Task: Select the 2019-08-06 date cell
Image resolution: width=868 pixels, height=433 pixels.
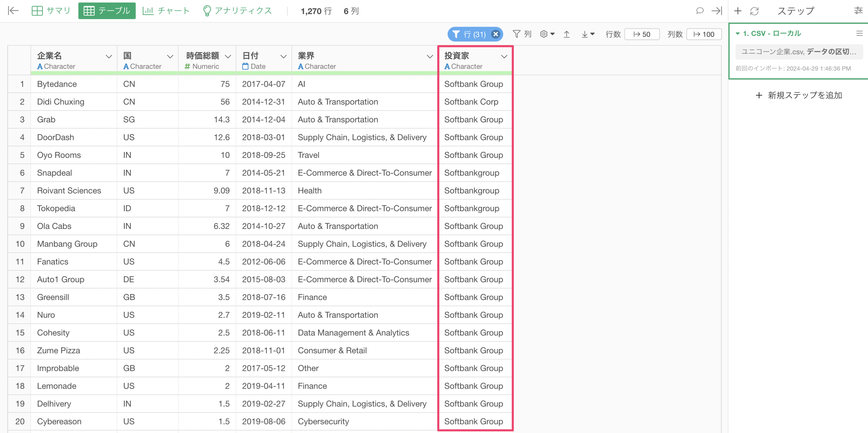Action: point(264,421)
